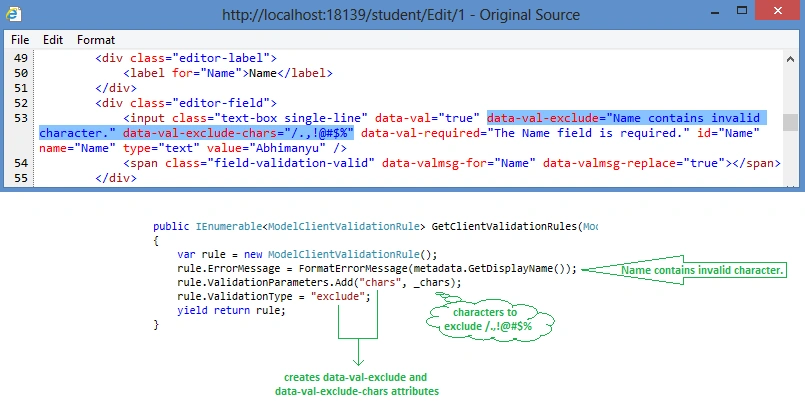Click the class="editor-field" div line

click(x=186, y=103)
